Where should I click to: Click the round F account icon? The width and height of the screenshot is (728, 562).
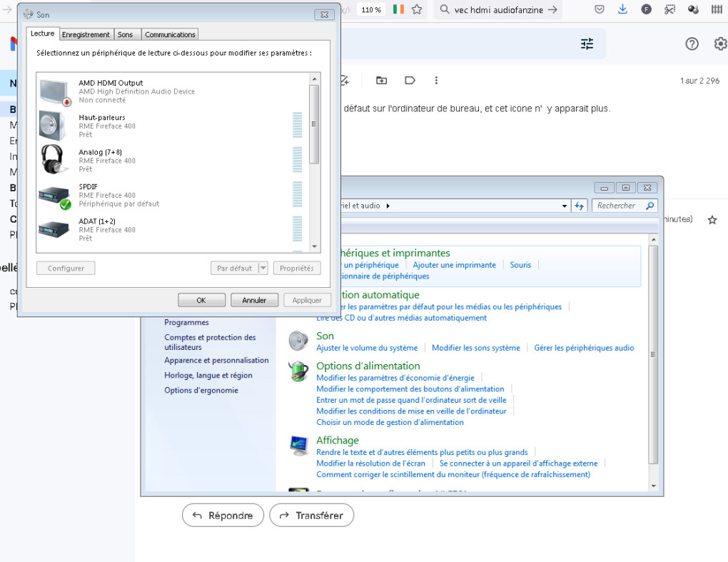[646, 9]
